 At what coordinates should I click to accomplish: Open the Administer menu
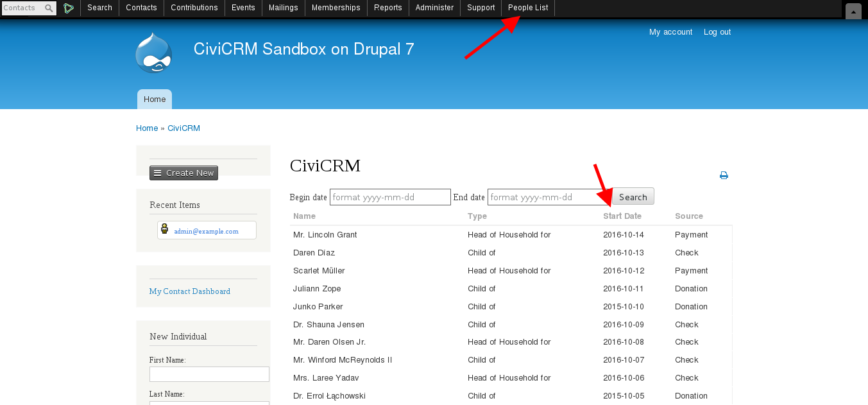(x=434, y=8)
